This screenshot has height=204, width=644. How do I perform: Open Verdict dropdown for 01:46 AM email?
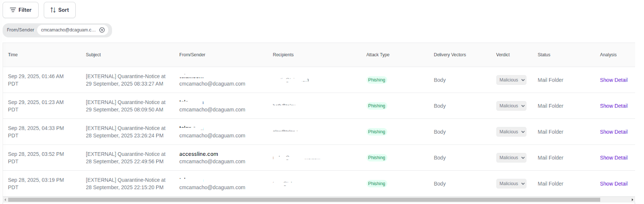click(x=511, y=80)
